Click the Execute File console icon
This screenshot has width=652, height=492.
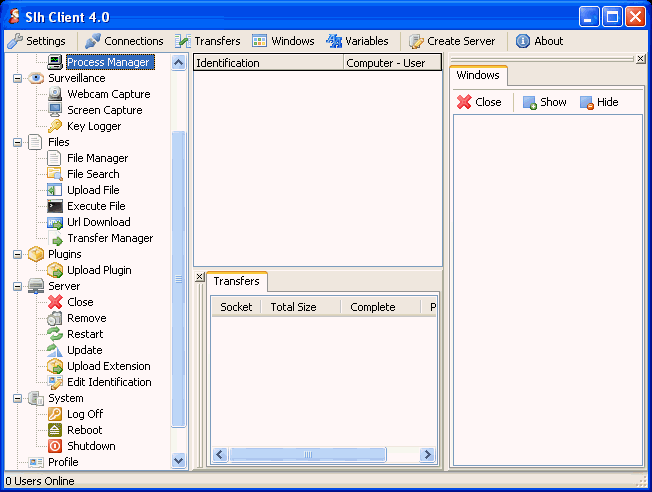click(x=55, y=206)
